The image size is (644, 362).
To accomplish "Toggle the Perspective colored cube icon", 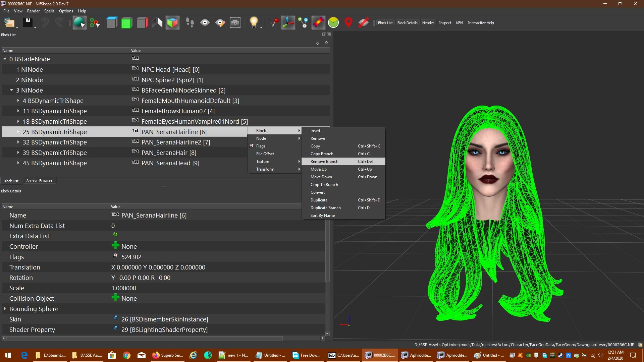I will pyautogui.click(x=172, y=23).
